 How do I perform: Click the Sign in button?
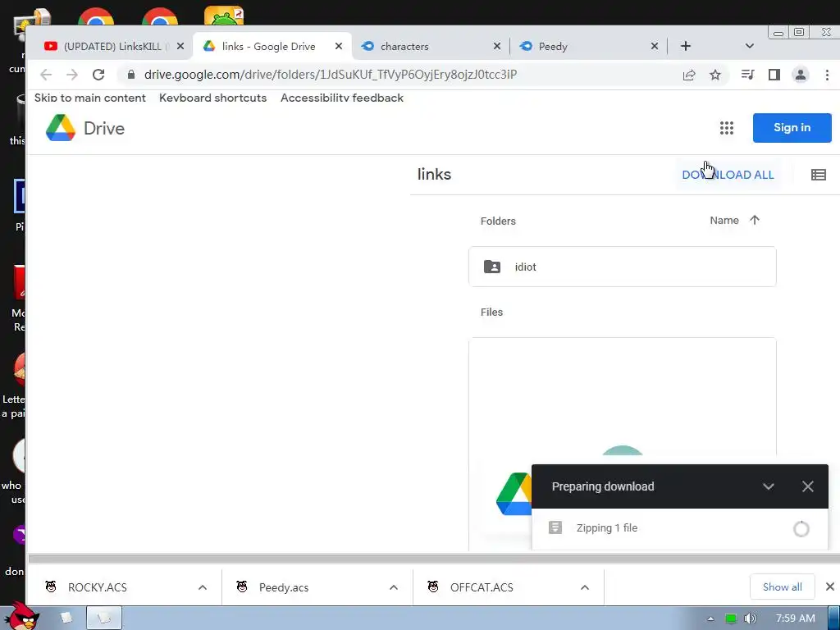pyautogui.click(x=792, y=127)
